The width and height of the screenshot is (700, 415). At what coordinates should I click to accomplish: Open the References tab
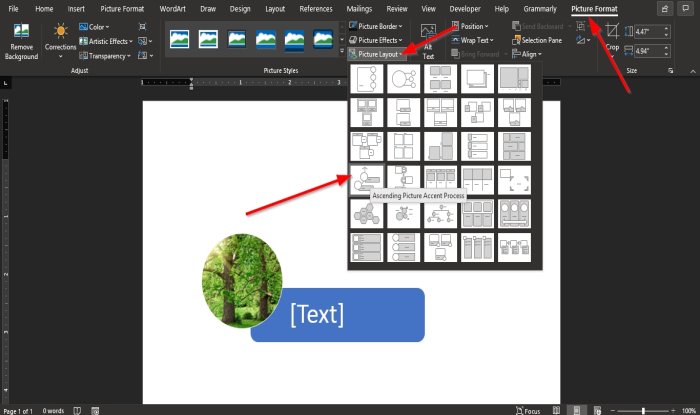316,8
